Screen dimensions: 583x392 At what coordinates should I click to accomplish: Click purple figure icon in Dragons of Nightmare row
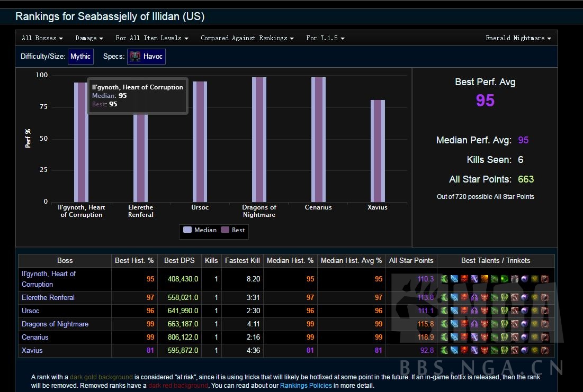[474, 324]
